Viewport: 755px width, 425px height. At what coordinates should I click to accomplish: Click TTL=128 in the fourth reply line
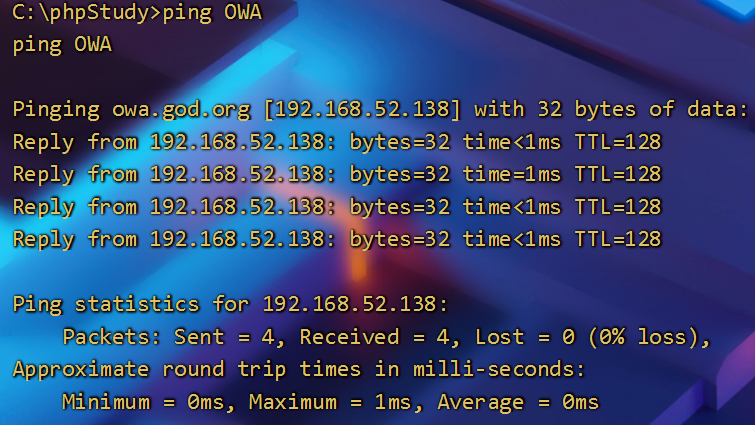pyautogui.click(x=618, y=239)
